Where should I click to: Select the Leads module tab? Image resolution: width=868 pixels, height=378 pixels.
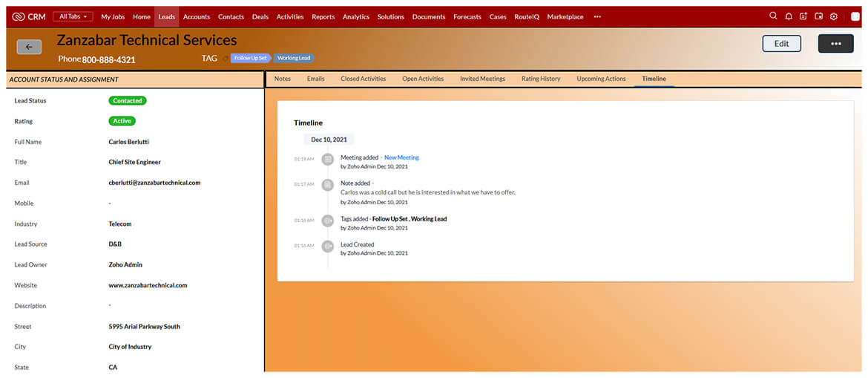pyautogui.click(x=167, y=16)
